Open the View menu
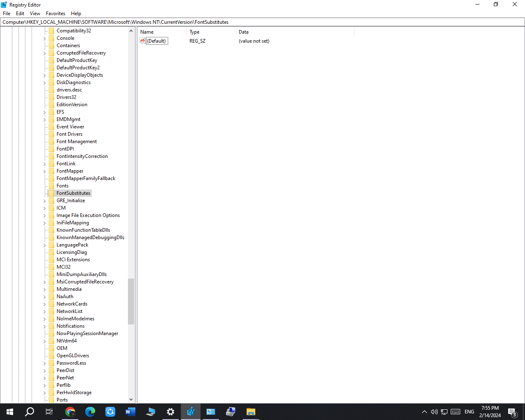Viewport: 525px width, 420px height. pos(35,14)
